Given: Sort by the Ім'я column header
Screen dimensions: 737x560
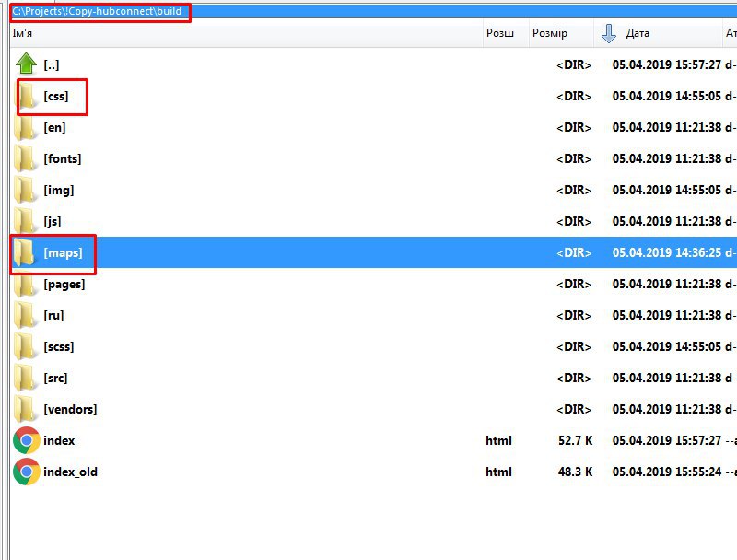Looking at the screenshot, I should pyautogui.click(x=246, y=33).
